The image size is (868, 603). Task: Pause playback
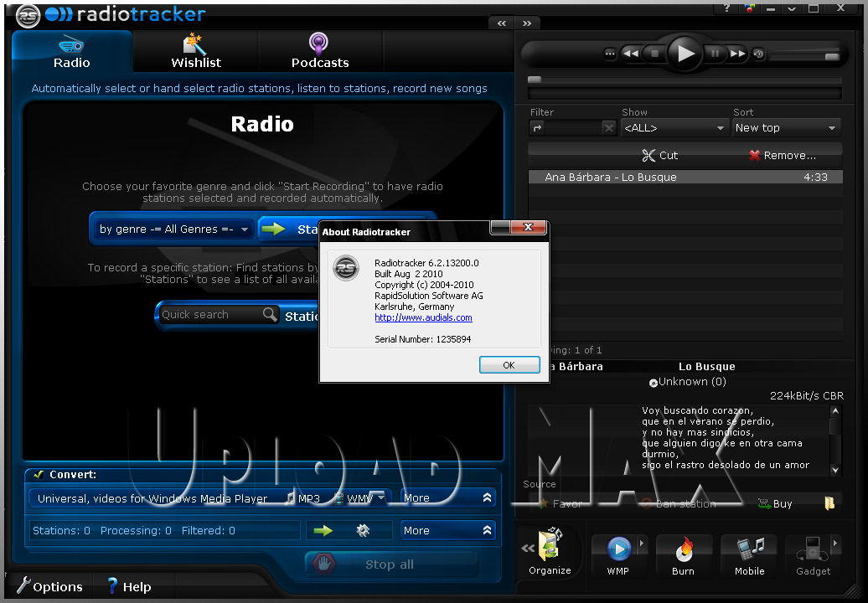[x=715, y=54]
